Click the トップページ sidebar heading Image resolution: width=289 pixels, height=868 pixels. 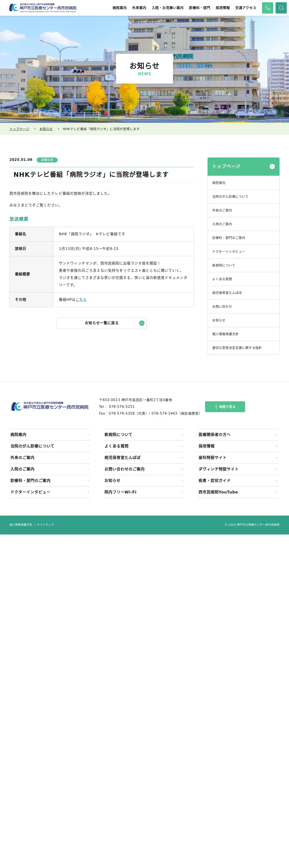click(243, 167)
